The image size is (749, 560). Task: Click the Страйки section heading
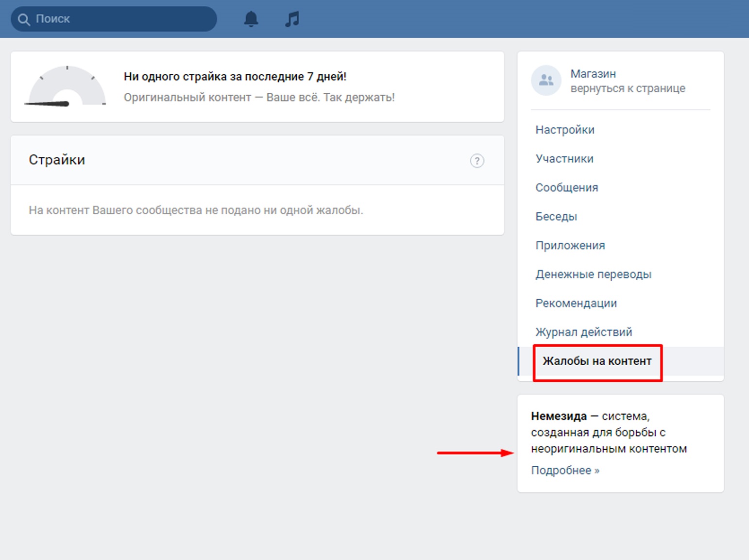[x=57, y=160]
